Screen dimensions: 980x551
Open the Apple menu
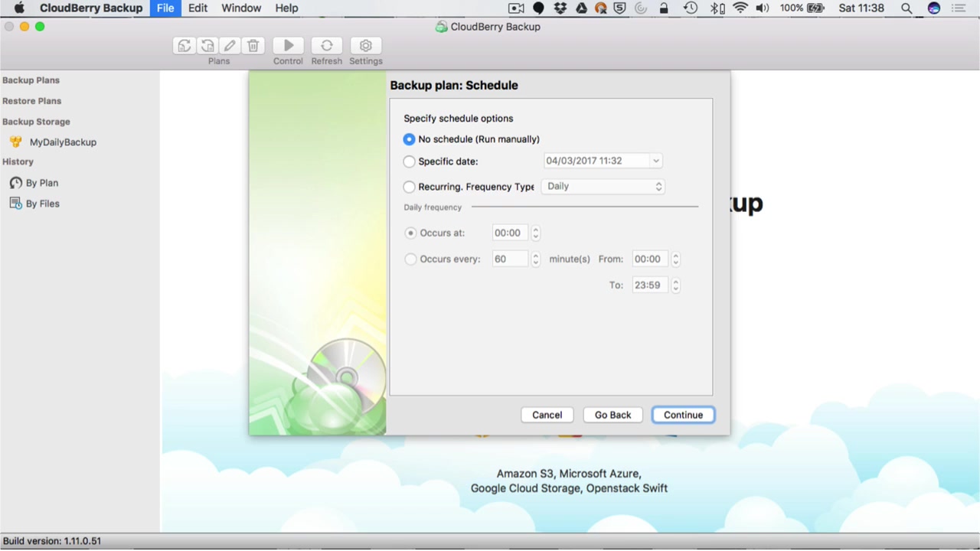19,8
